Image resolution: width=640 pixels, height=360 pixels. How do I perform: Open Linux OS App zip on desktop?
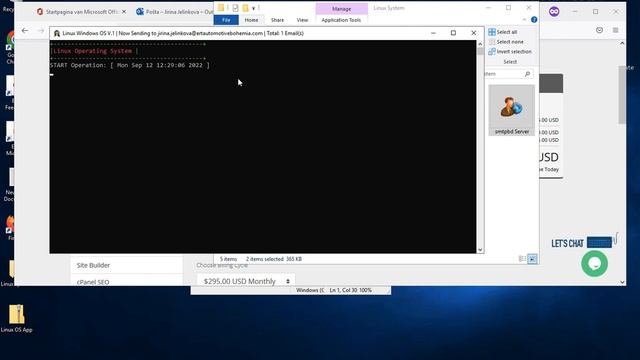(x=17, y=318)
